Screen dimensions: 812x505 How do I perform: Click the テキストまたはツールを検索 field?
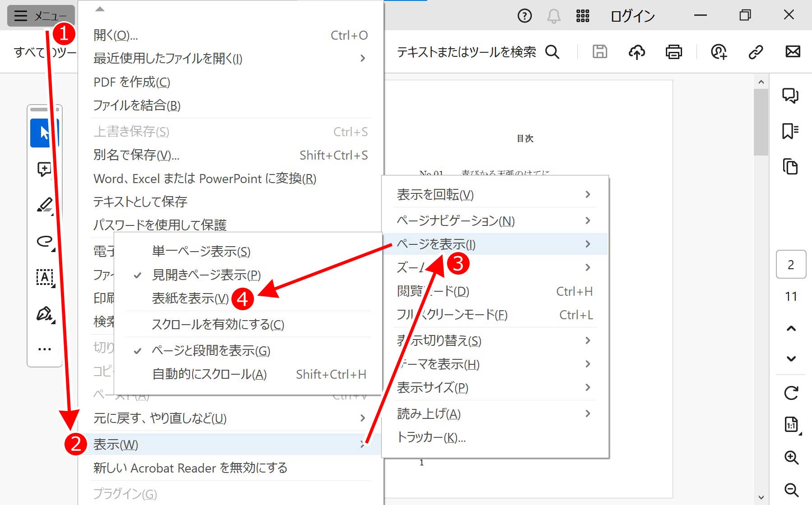click(466, 52)
